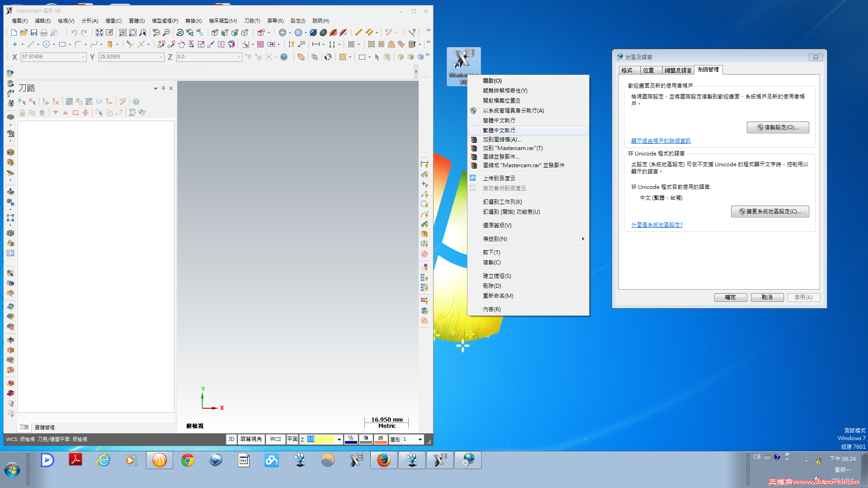Open the Z depth dropdown arrow
This screenshot has width=868, height=488.
339,439
